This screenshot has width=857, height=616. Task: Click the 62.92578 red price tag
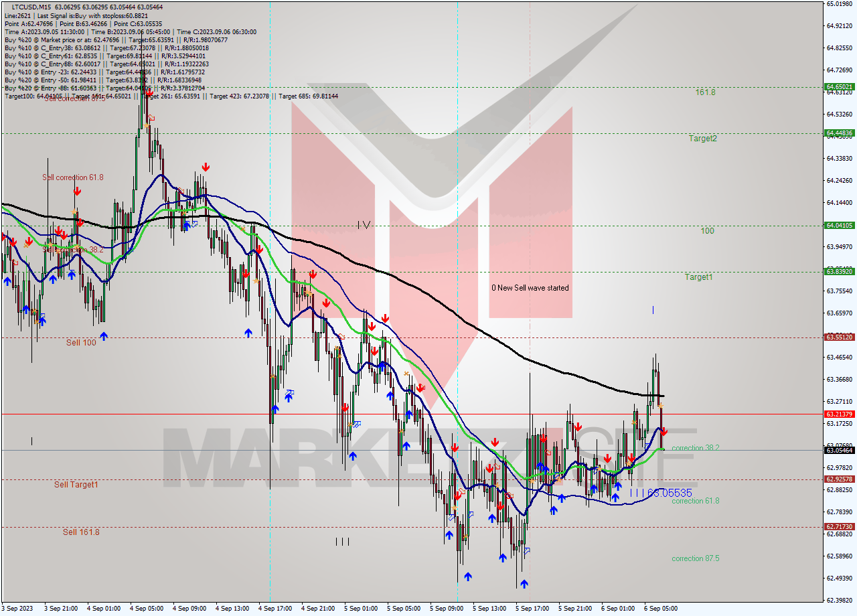pyautogui.click(x=839, y=479)
